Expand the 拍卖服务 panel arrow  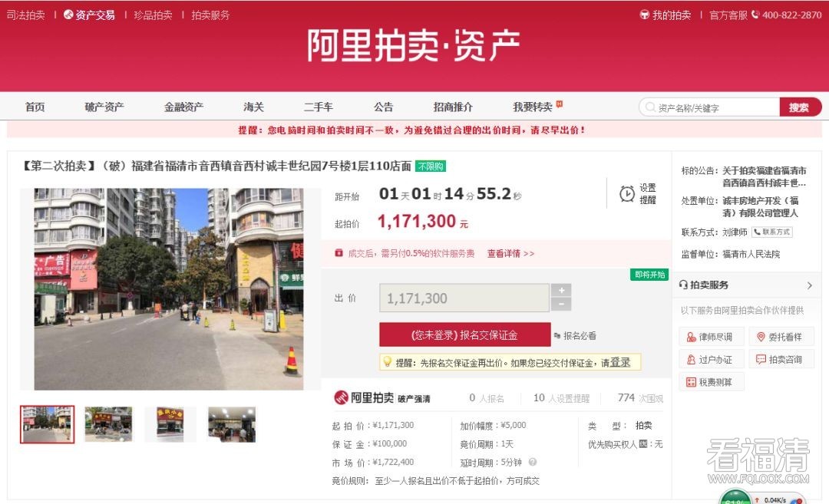(810, 285)
